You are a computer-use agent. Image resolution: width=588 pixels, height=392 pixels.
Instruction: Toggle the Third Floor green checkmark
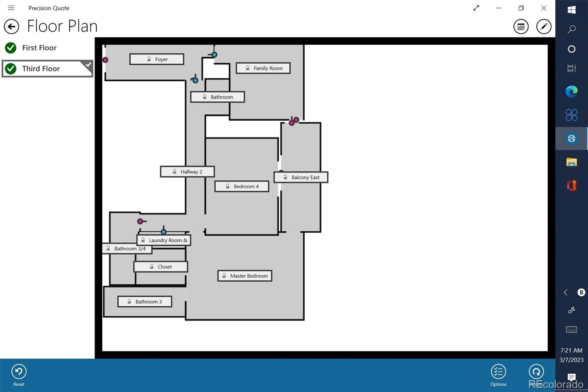click(x=11, y=69)
